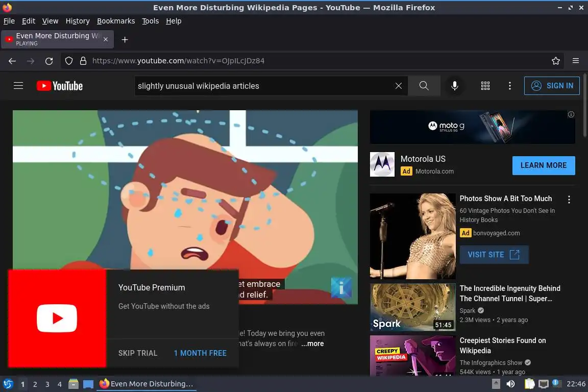
Task: Click the bonvoyaged.com ad link
Action: [x=496, y=233]
